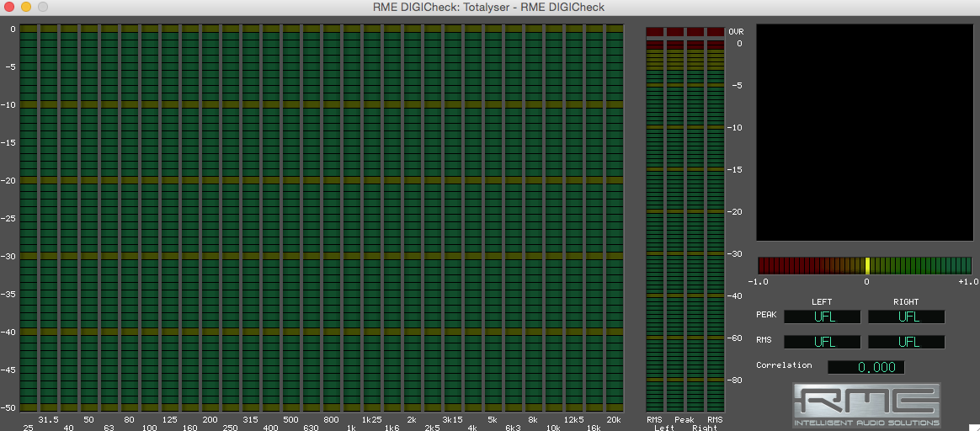The width and height of the screenshot is (980, 431).
Task: Click the 125 frequency label
Action: (169, 419)
